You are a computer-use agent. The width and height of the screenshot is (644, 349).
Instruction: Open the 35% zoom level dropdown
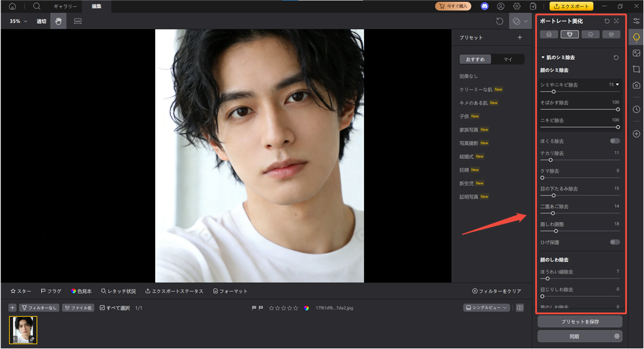click(18, 21)
